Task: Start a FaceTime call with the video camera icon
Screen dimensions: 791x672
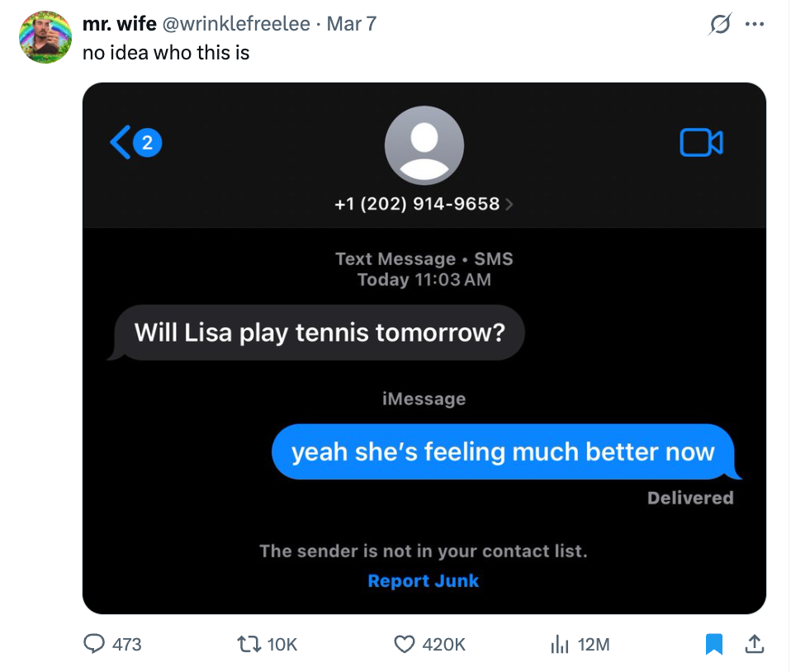Action: coord(701,142)
